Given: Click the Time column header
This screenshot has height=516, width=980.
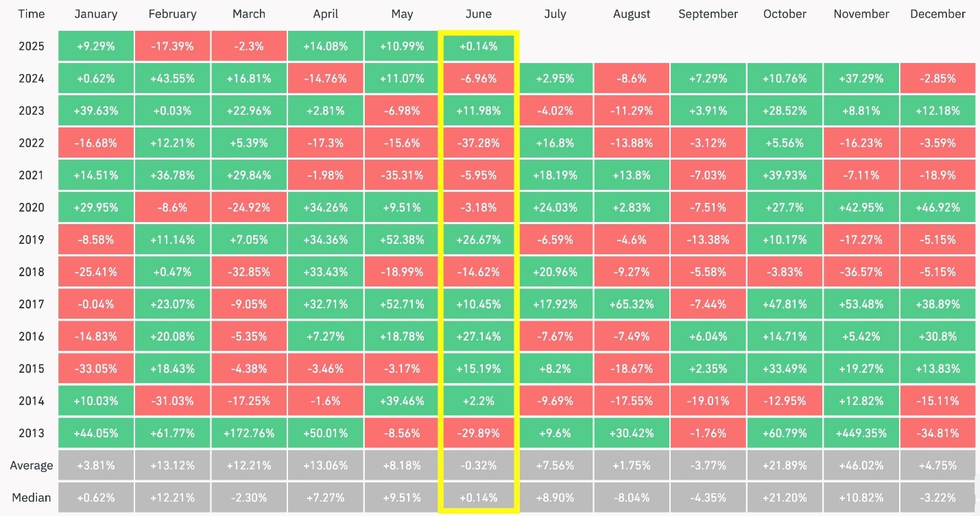Looking at the screenshot, I should 32,14.
